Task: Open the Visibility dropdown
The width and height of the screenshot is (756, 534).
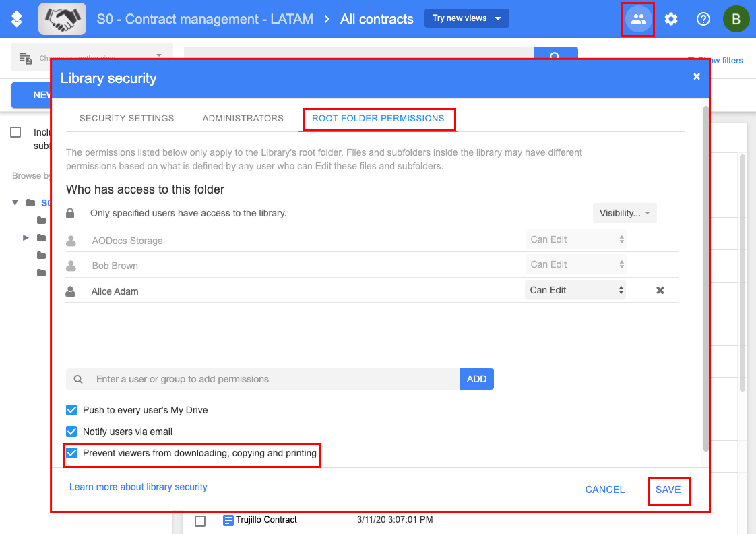Action: pos(625,213)
